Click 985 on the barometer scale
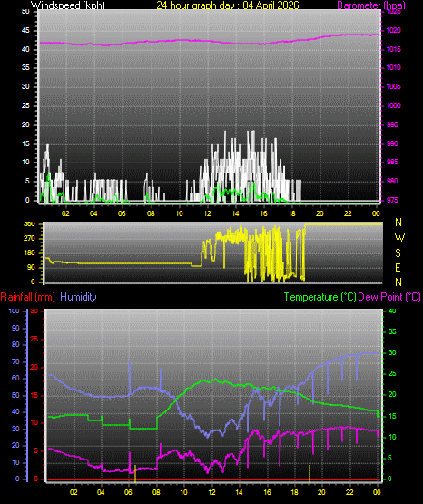The height and width of the screenshot is (504, 423). [392, 162]
